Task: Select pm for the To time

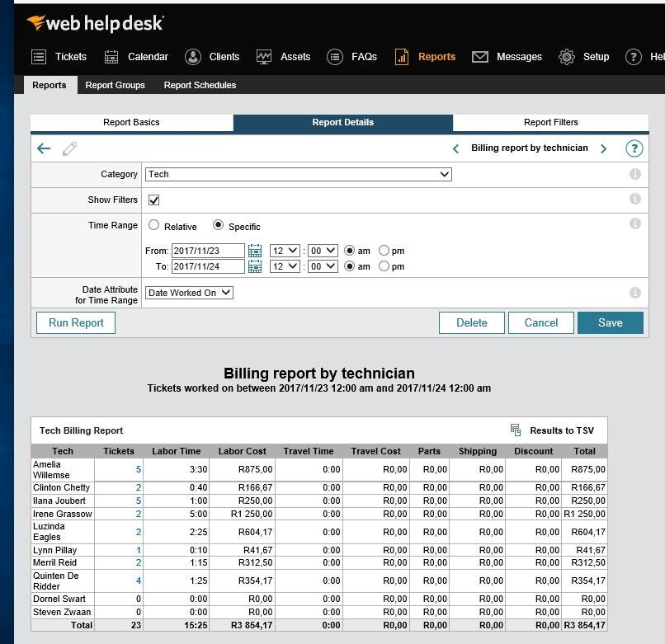Action: point(384,266)
